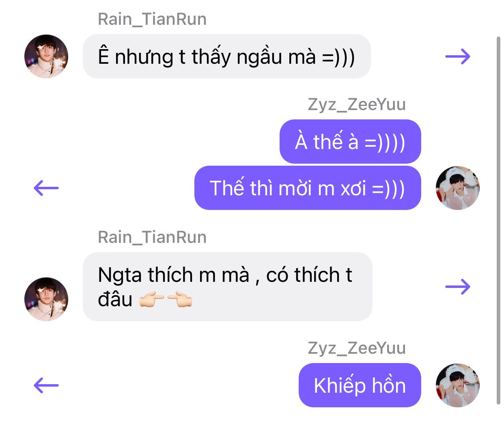Open Rain_TianRun avatar beside 'Ê nhưng t thấy' message

pyautogui.click(x=46, y=56)
